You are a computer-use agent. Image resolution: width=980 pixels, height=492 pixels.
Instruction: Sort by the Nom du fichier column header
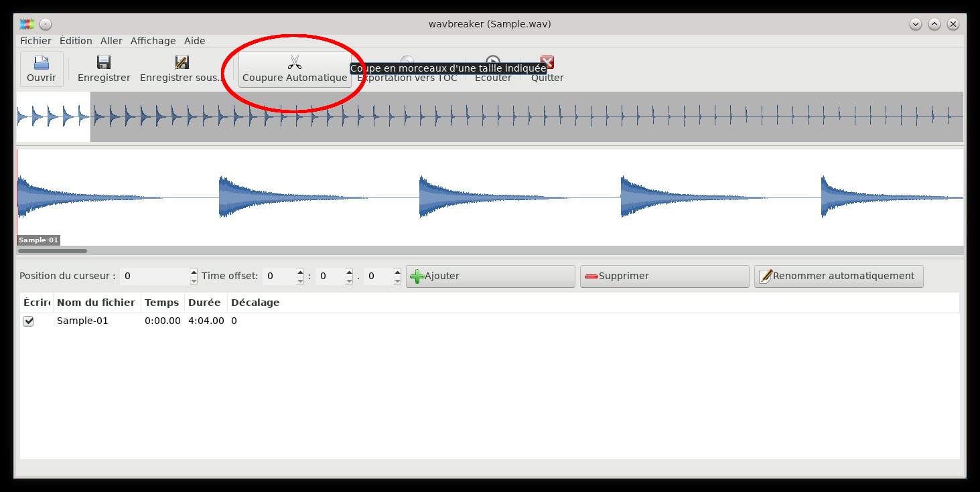coord(97,303)
